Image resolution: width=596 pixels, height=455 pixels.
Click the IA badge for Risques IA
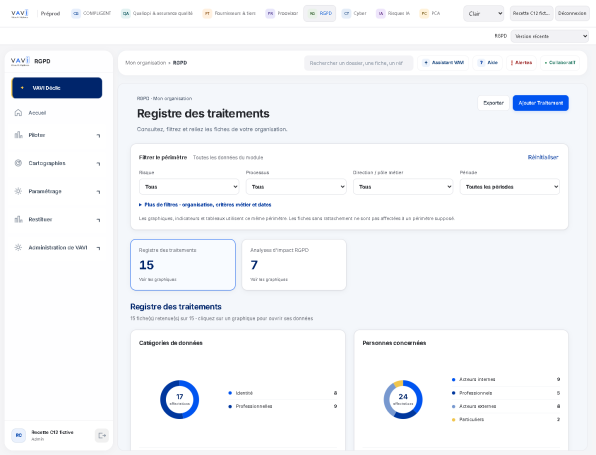pyautogui.click(x=380, y=13)
